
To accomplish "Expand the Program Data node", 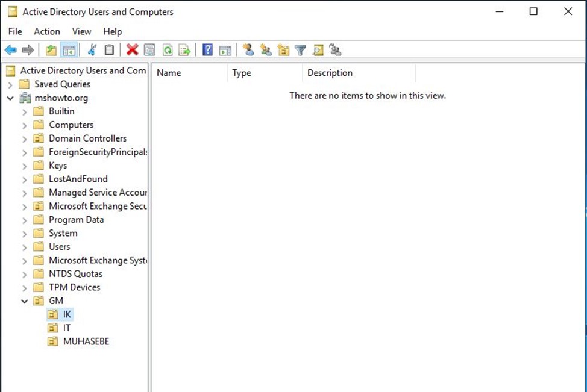I will [25, 220].
